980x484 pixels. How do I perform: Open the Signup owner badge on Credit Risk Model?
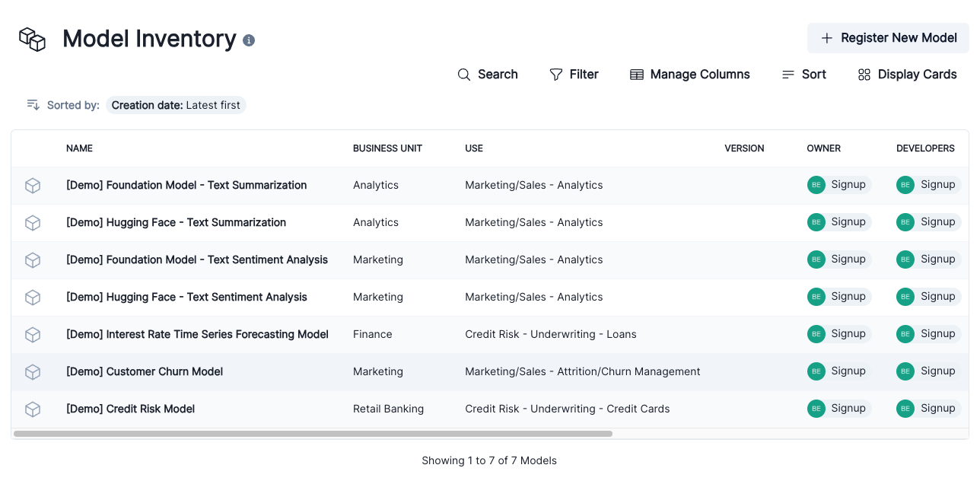click(x=838, y=409)
